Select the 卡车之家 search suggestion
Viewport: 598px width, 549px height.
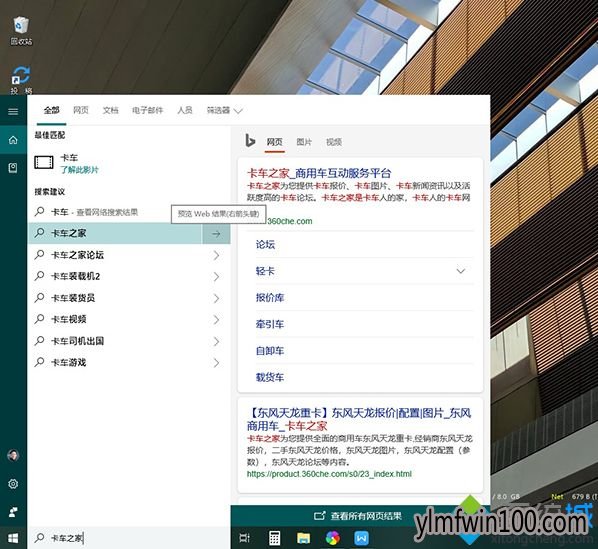(x=116, y=233)
